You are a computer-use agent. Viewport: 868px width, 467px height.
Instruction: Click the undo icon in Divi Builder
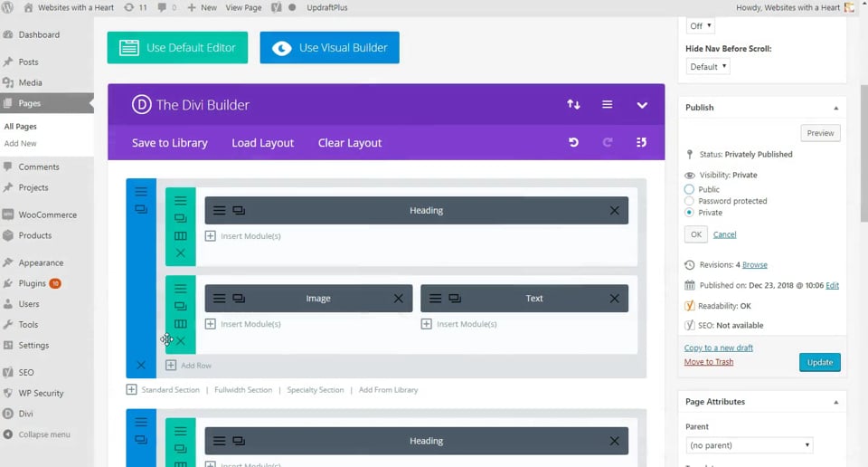(x=573, y=142)
